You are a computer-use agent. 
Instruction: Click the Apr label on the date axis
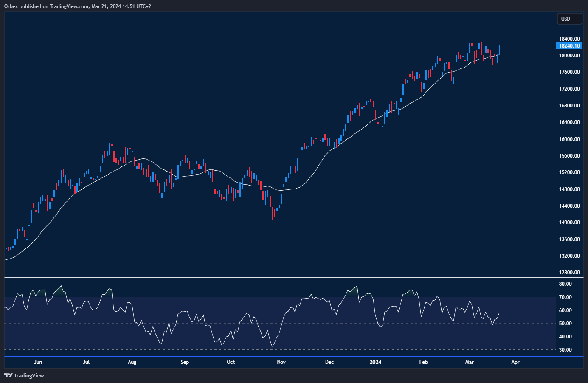click(x=515, y=362)
